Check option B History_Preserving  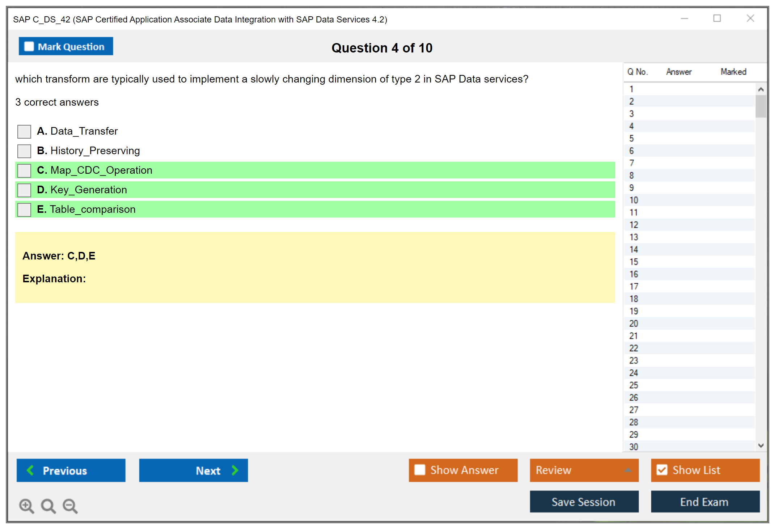coord(24,151)
